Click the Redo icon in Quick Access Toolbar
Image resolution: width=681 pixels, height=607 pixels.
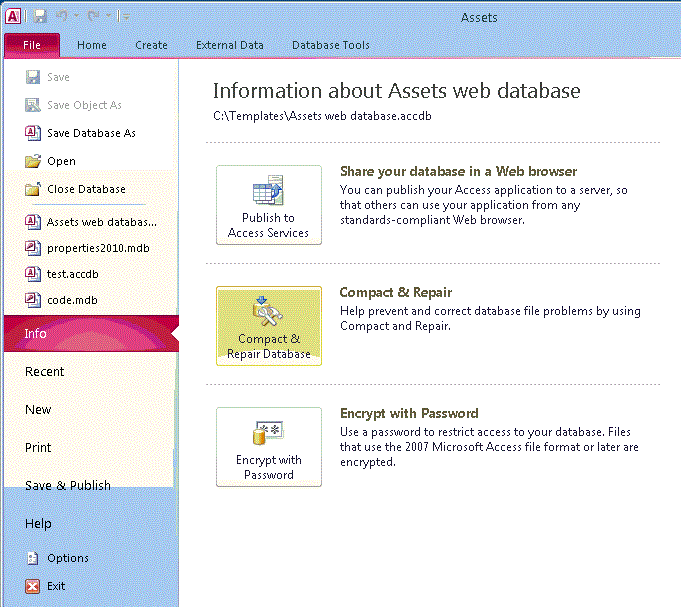click(93, 16)
